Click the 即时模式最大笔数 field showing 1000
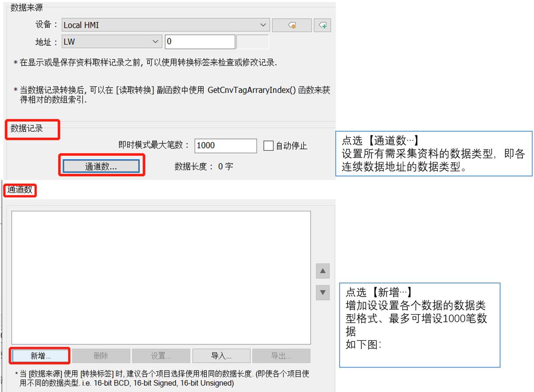This screenshot has height=392, width=534. [x=225, y=145]
